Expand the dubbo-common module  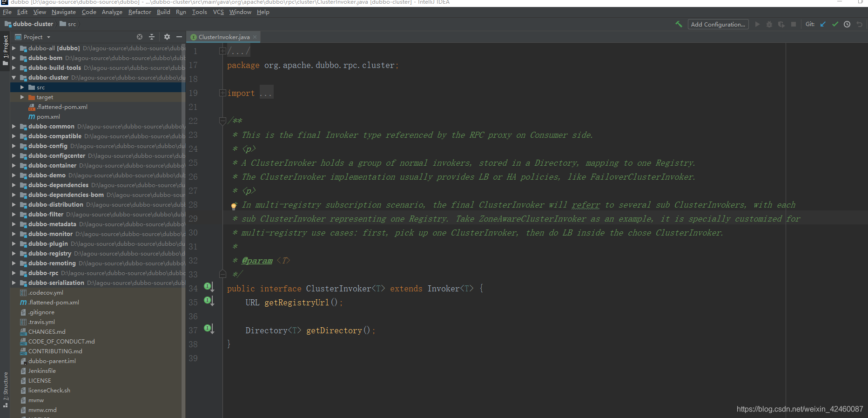pos(14,127)
